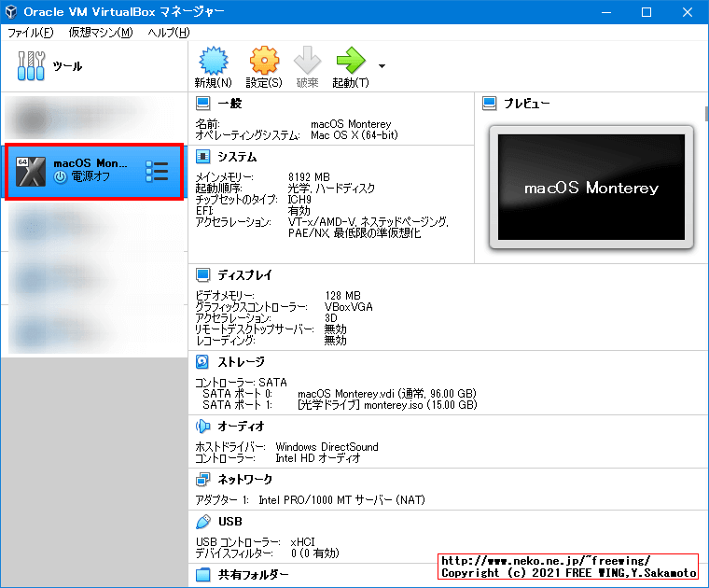Click the システム chip icon
The height and width of the screenshot is (588, 709).
203,157
